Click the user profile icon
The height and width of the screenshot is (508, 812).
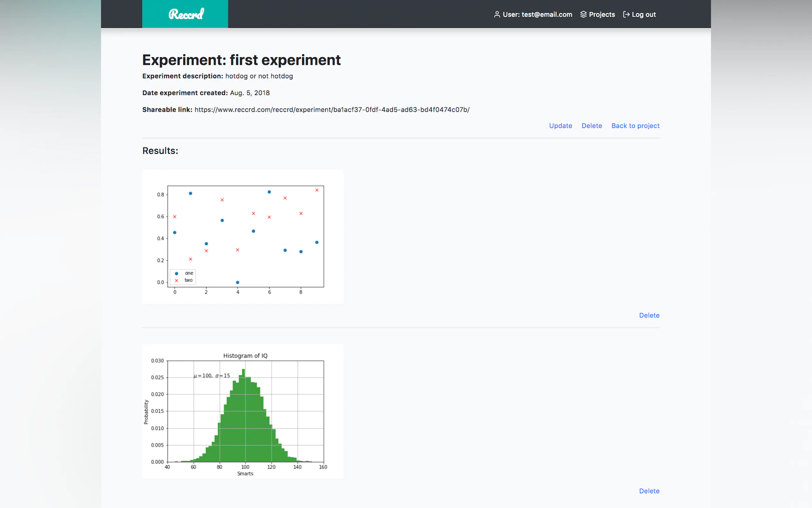[497, 14]
